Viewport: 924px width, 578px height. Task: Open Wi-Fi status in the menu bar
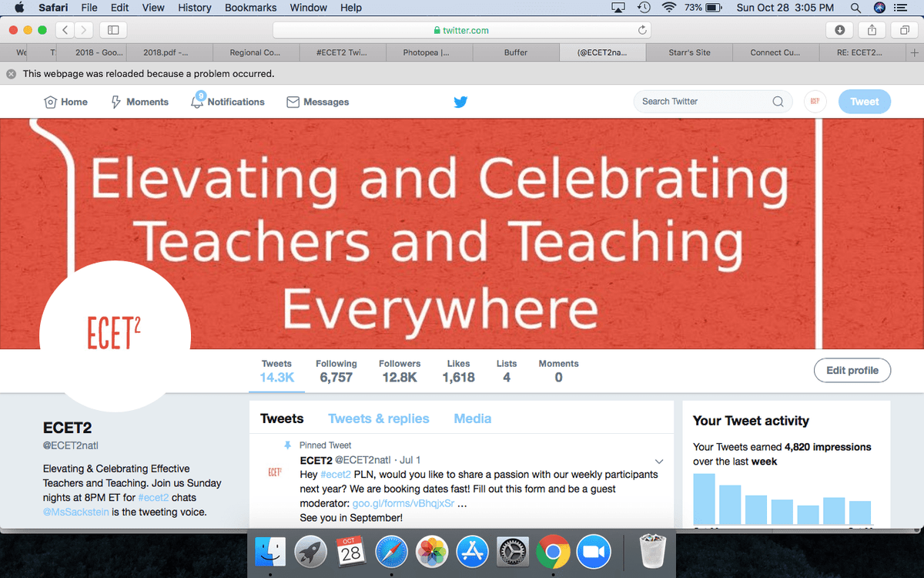click(x=668, y=8)
